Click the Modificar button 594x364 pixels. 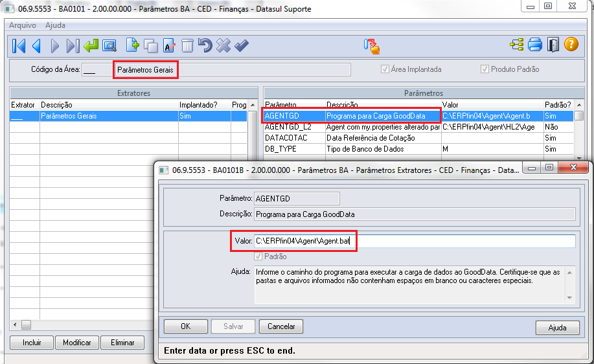77,343
